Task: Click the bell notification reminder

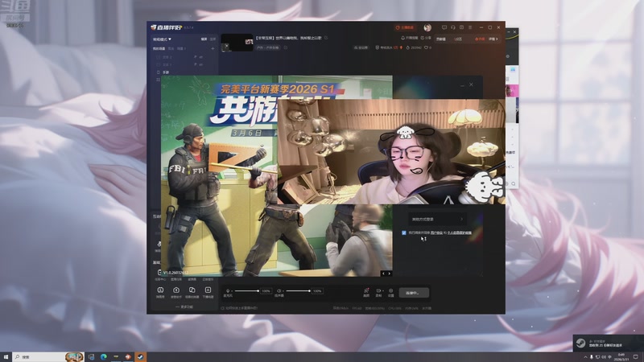Action: pyautogui.click(x=409, y=38)
